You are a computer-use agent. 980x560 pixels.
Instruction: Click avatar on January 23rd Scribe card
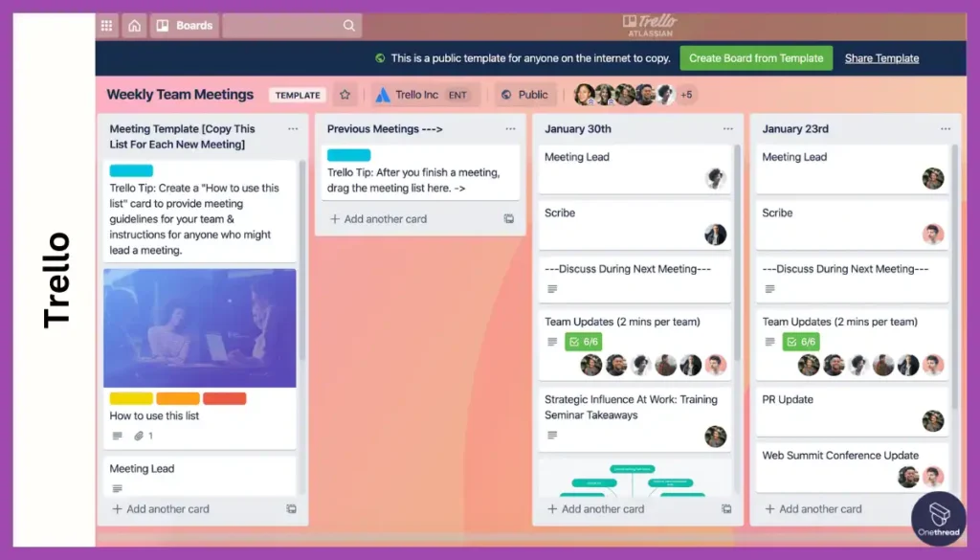coord(933,235)
